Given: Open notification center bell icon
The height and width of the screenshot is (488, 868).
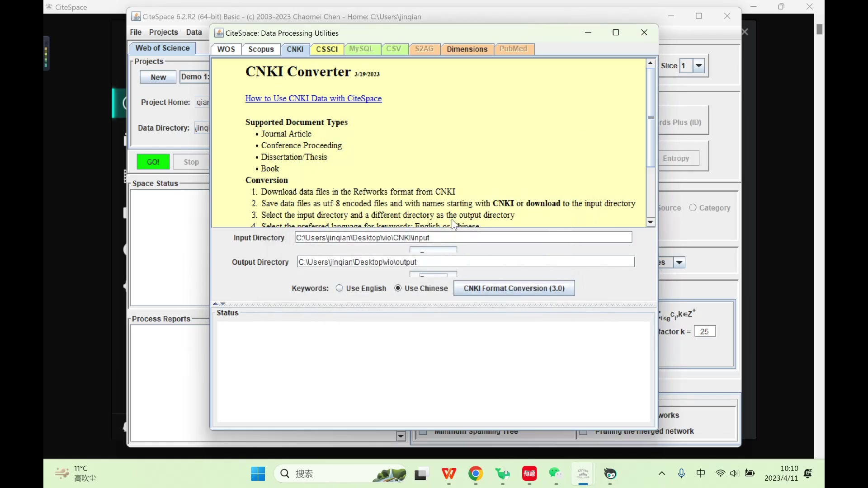Looking at the screenshot, I should (x=808, y=474).
